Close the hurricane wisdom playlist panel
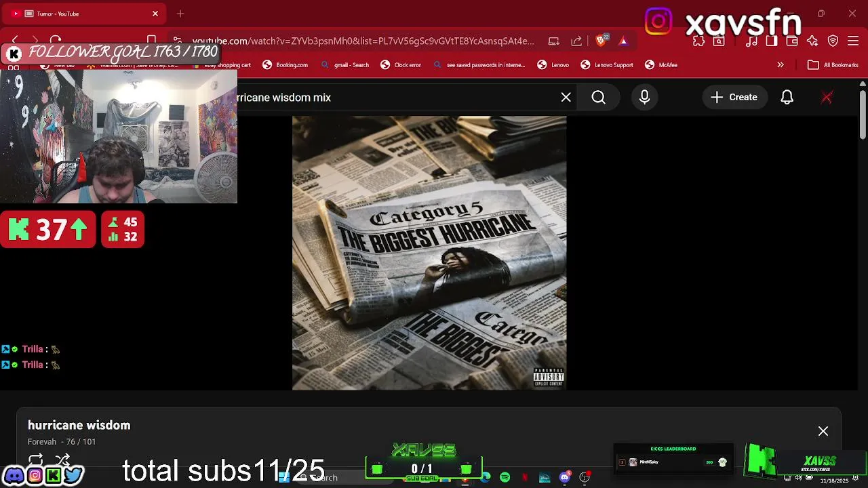This screenshot has width=868, height=488. point(823,431)
